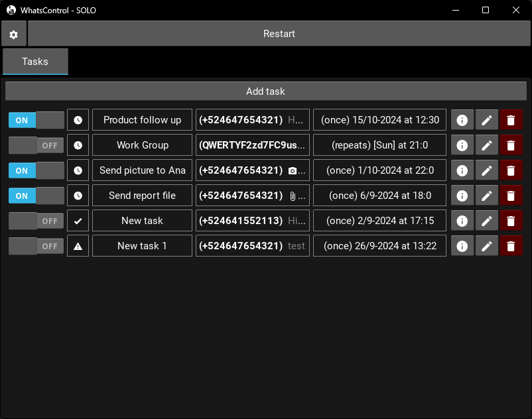The width and height of the screenshot is (532, 419).
Task: Click the Work Group schedule field
Action: click(x=379, y=145)
